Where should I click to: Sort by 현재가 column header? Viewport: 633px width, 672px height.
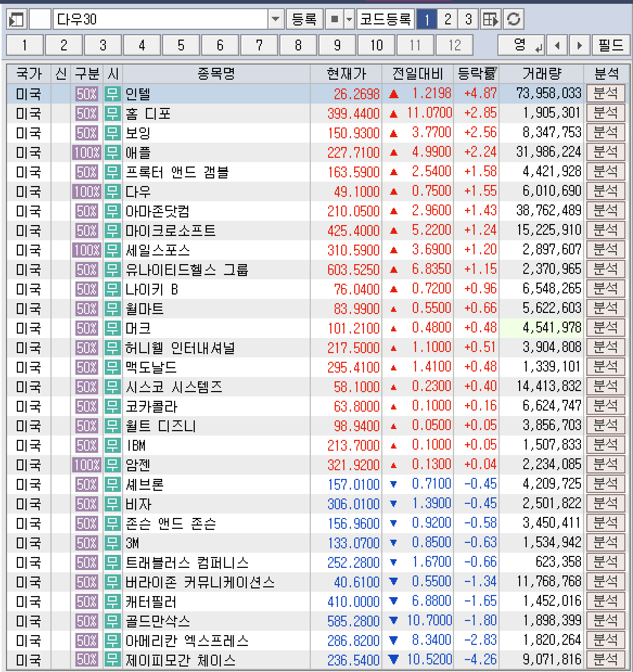click(346, 74)
